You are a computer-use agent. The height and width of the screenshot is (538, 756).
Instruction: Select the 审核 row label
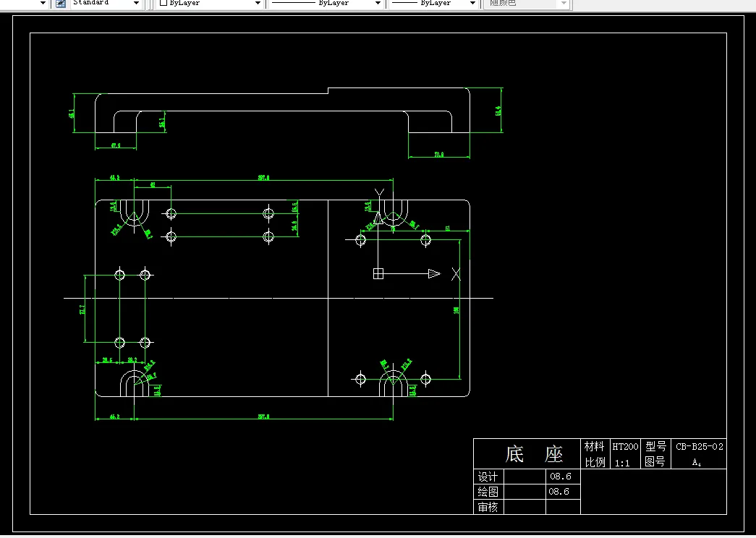(x=488, y=507)
